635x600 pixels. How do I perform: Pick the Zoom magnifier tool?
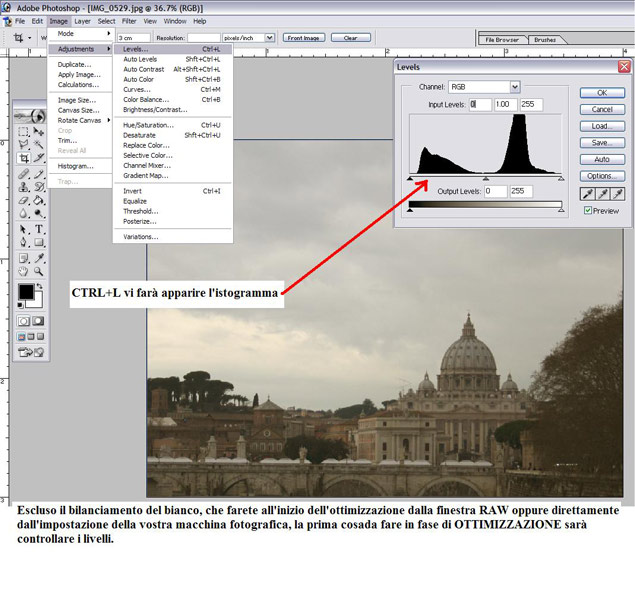point(39,270)
